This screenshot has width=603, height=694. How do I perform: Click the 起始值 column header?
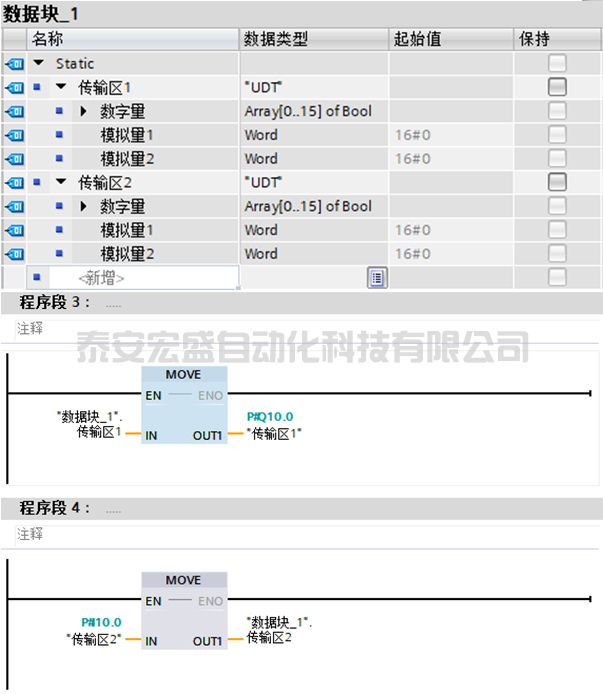point(417,39)
